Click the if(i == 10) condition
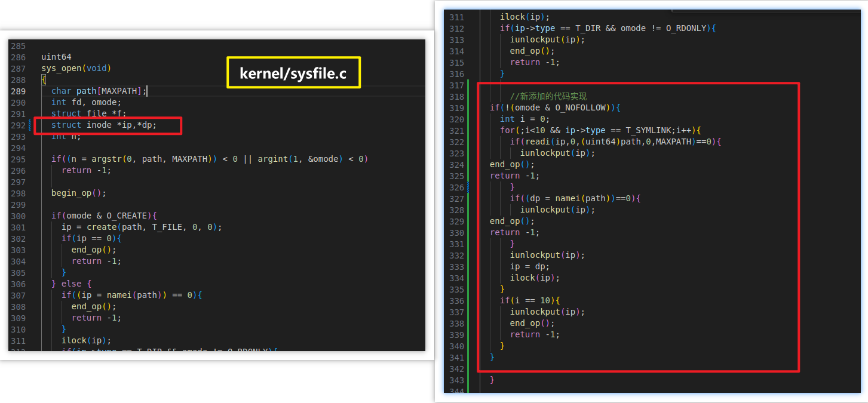 pyautogui.click(x=530, y=300)
